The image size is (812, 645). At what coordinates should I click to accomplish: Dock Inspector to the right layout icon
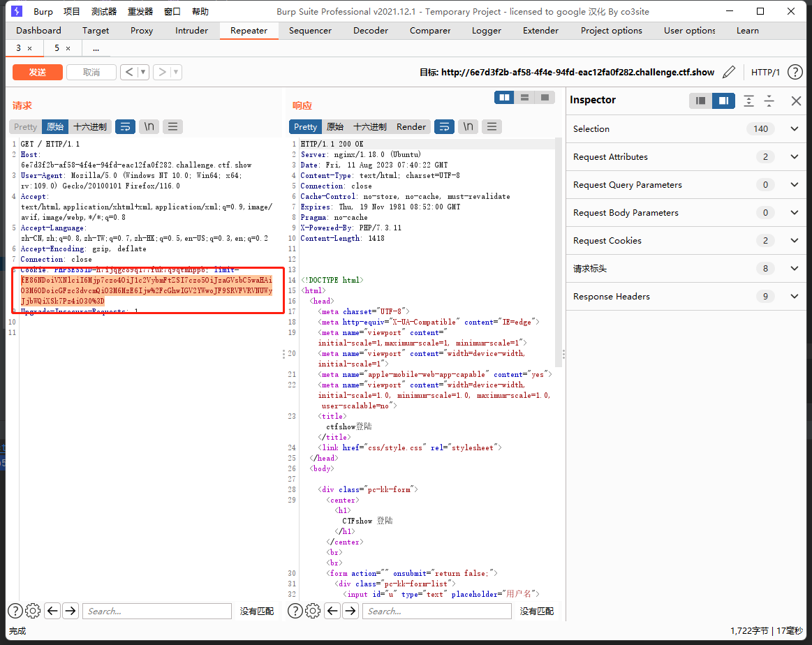[x=723, y=101]
